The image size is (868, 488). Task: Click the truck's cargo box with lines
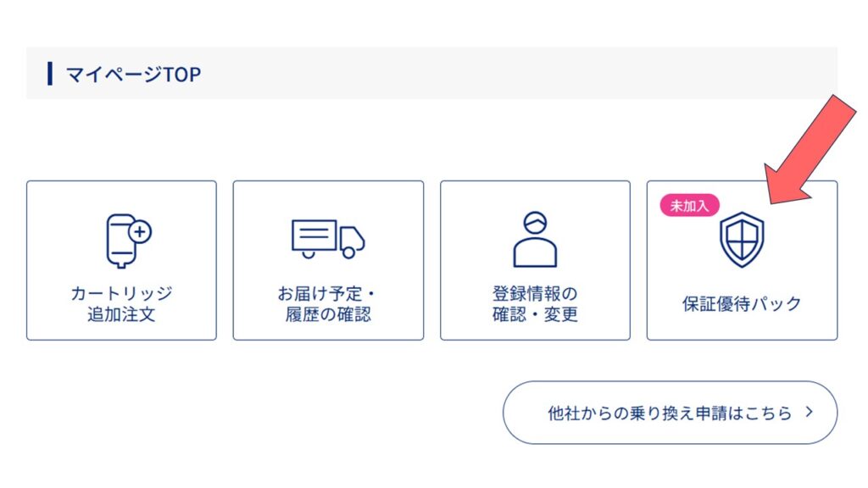[314, 235]
